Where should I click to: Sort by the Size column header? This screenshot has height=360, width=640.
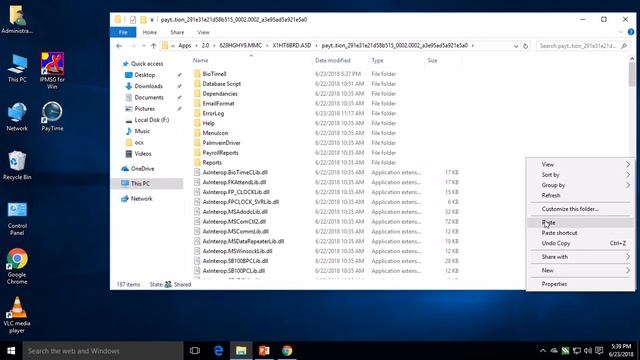coord(432,60)
